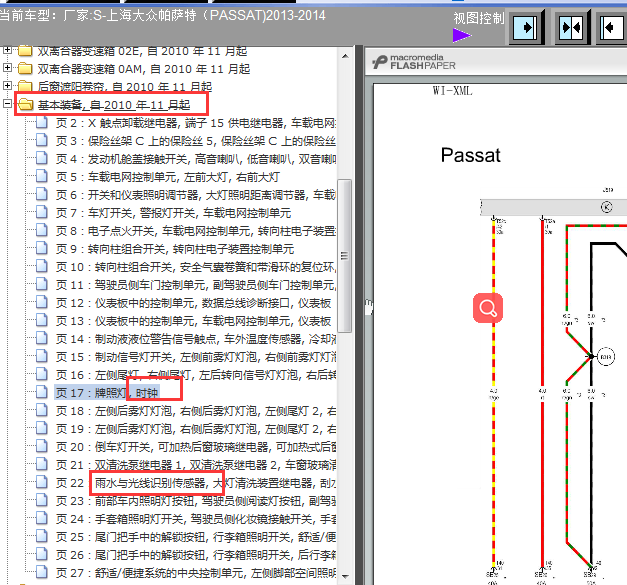Open 页 20 倒车灯开关 page
This screenshot has height=585, width=627.
pos(196,447)
